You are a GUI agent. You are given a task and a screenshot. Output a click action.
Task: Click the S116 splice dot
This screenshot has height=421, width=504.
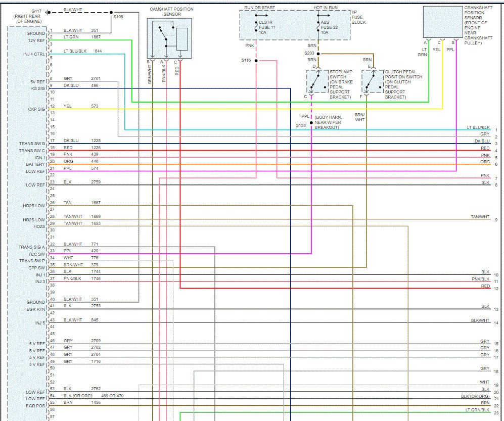point(256,61)
